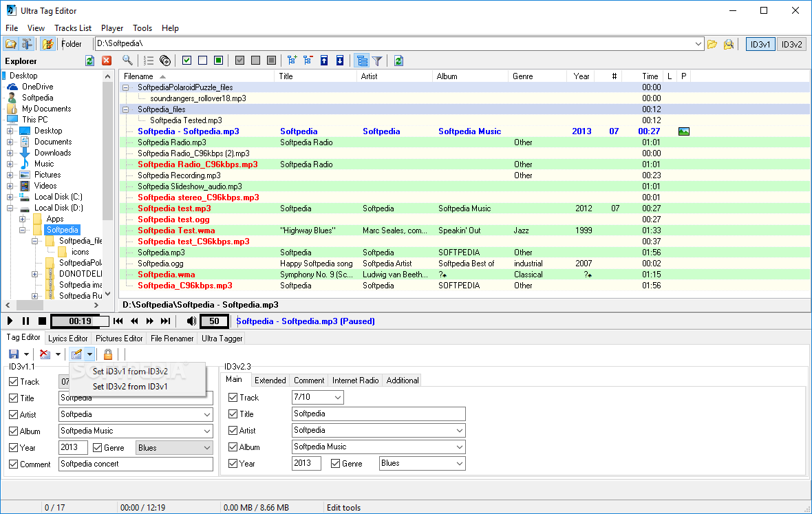812x514 pixels.
Task: Toggle the ID3v2.3 Track checkbox
Action: tap(233, 398)
